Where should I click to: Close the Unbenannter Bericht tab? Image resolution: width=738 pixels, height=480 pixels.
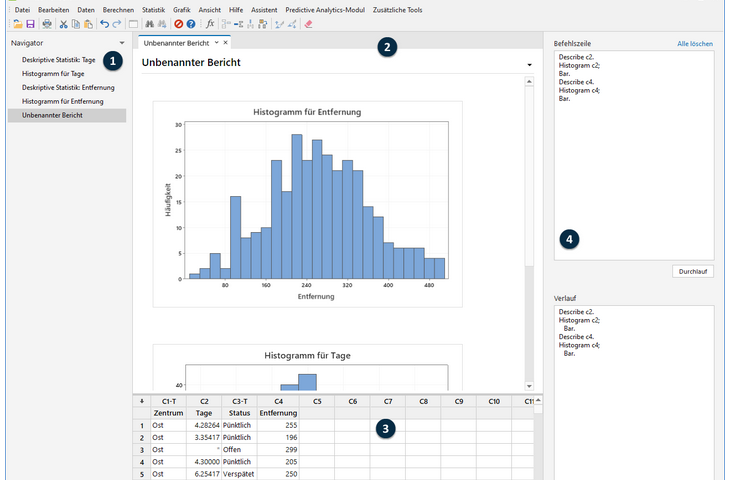click(226, 44)
